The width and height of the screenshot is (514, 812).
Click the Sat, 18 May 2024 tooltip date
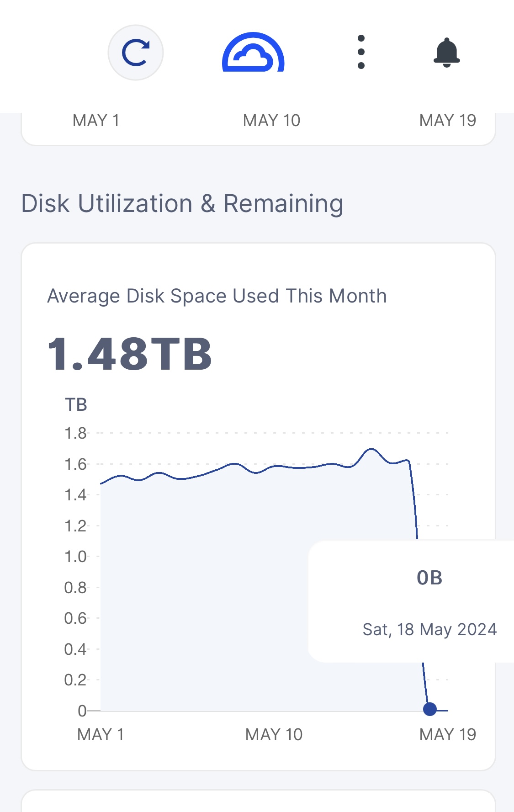tap(429, 629)
